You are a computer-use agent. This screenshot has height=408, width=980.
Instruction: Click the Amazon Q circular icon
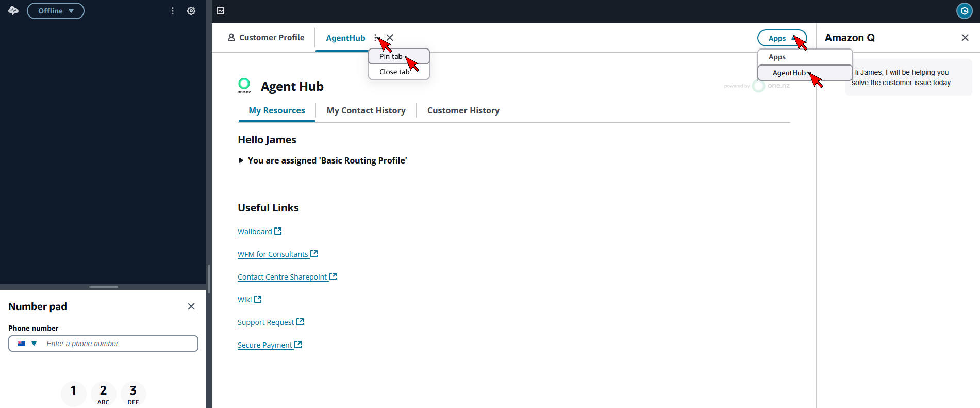tap(964, 11)
